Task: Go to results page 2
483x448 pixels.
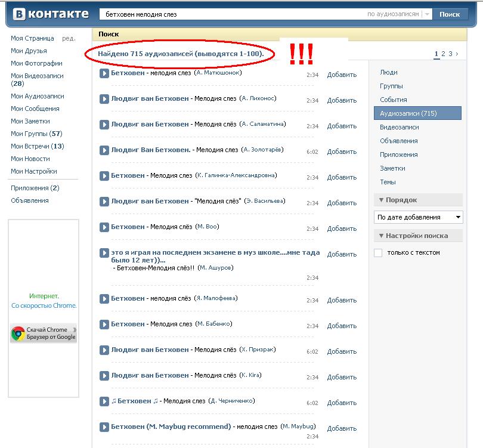Action: pyautogui.click(x=444, y=54)
